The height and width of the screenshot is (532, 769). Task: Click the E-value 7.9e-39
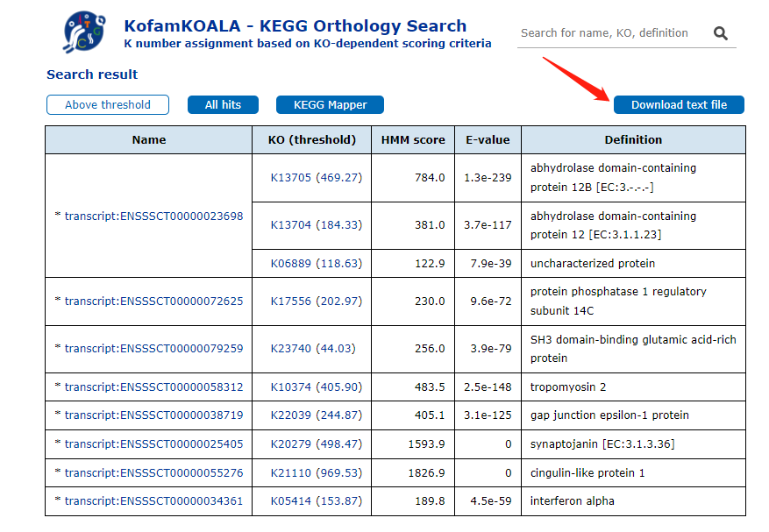coord(491,264)
